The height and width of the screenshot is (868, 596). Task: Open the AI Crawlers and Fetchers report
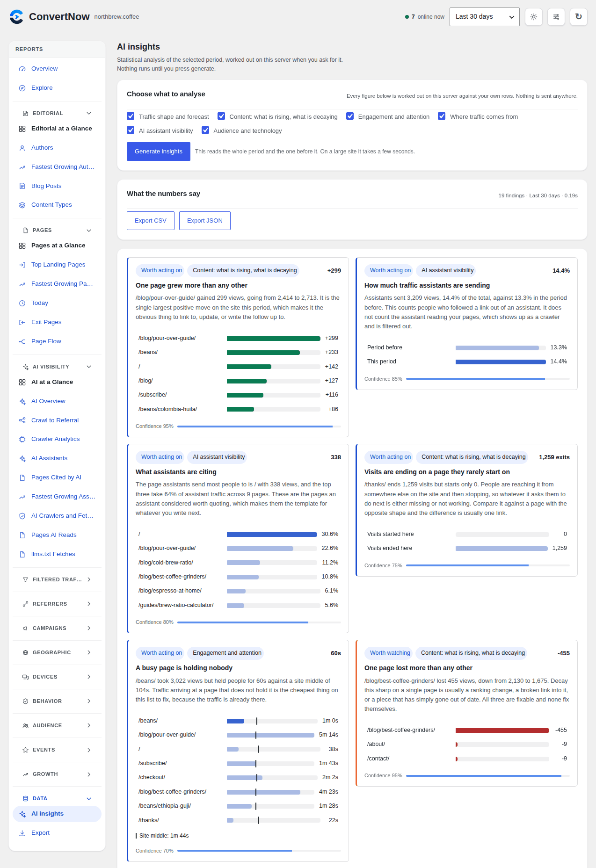click(57, 516)
